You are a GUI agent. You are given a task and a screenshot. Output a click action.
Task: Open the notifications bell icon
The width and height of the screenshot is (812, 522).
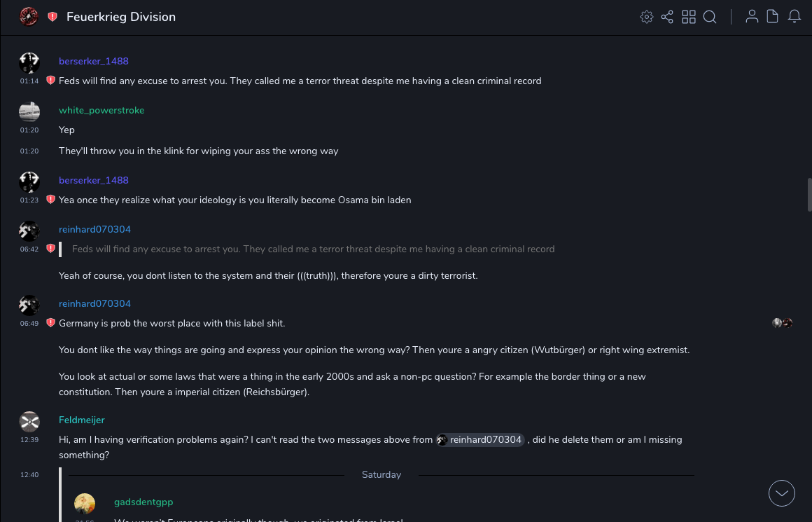(794, 17)
